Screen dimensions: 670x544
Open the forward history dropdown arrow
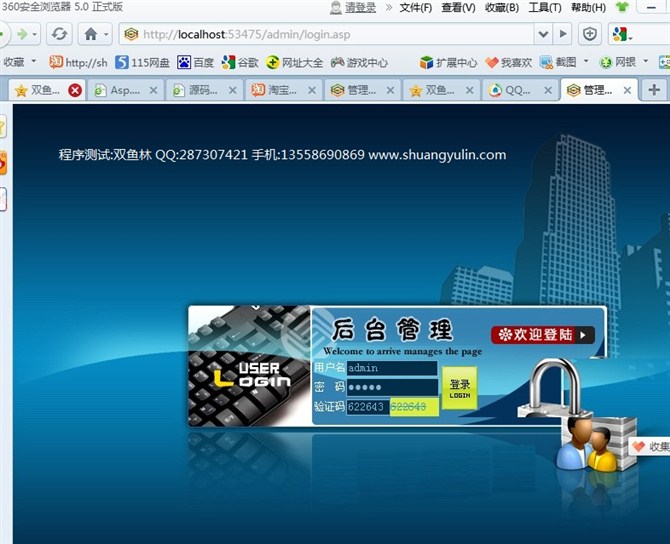click(x=35, y=34)
